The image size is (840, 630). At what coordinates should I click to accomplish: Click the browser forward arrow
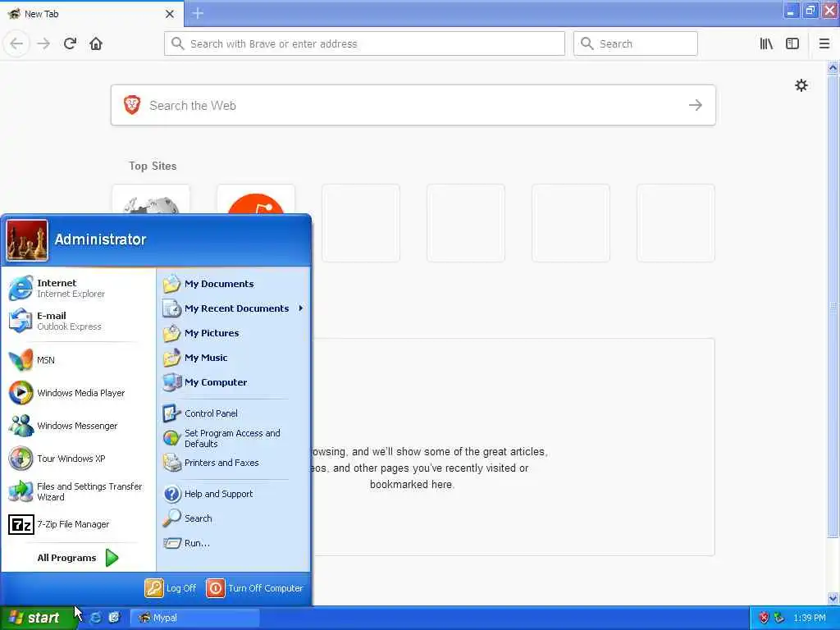pos(43,43)
